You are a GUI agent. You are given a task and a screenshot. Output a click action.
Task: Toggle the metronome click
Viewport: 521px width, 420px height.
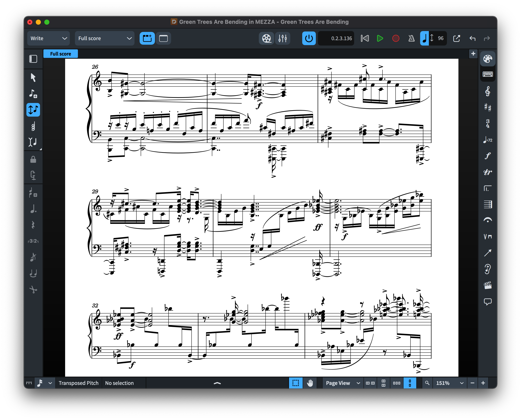[411, 38]
